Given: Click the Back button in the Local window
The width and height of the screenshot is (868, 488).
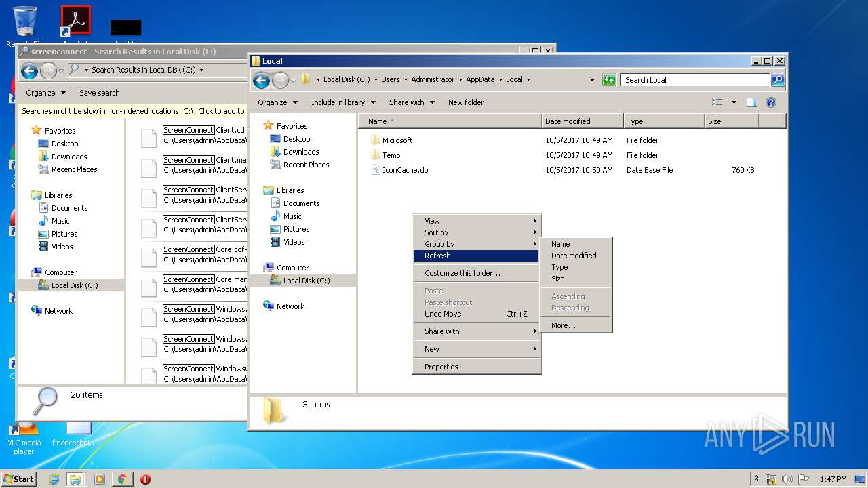Looking at the screenshot, I should 261,80.
